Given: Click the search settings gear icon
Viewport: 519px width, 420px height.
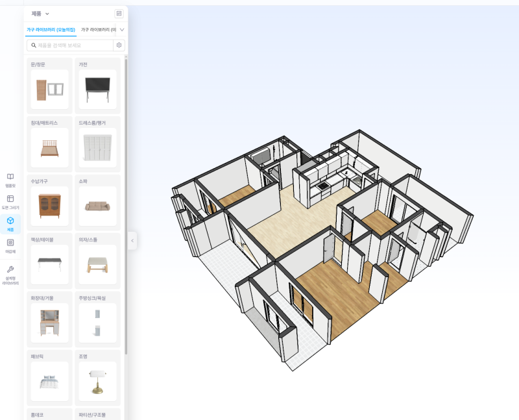Looking at the screenshot, I should click(x=119, y=45).
